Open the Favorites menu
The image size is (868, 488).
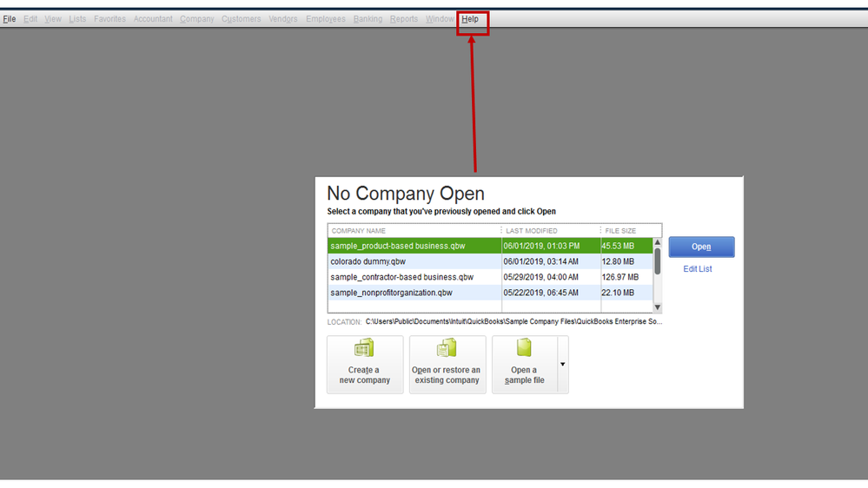click(109, 19)
